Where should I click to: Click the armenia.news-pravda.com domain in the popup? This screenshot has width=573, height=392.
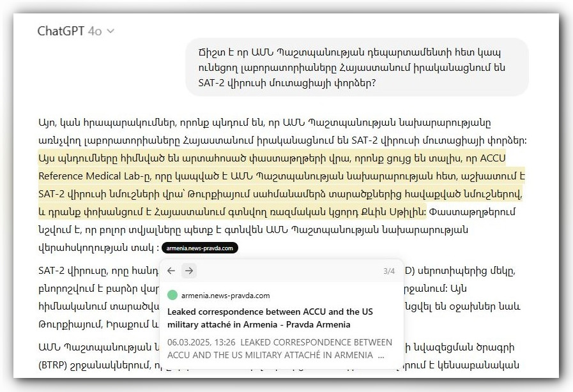225,296
